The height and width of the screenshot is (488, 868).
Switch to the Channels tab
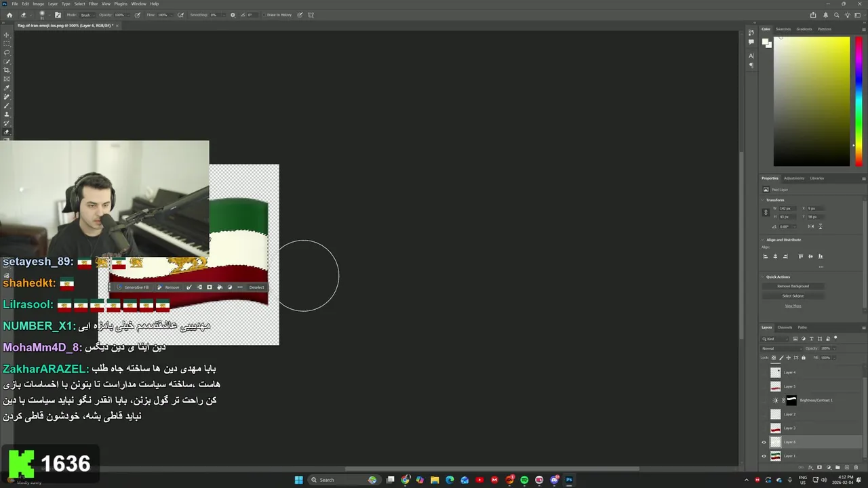pos(785,327)
